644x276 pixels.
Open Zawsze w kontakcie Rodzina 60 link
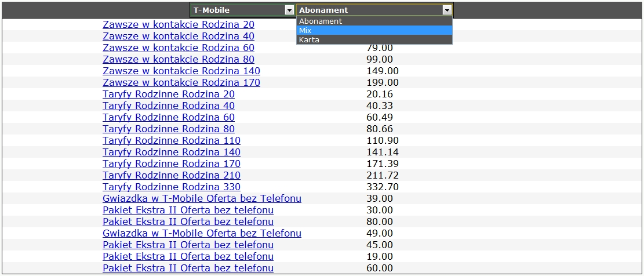point(179,48)
